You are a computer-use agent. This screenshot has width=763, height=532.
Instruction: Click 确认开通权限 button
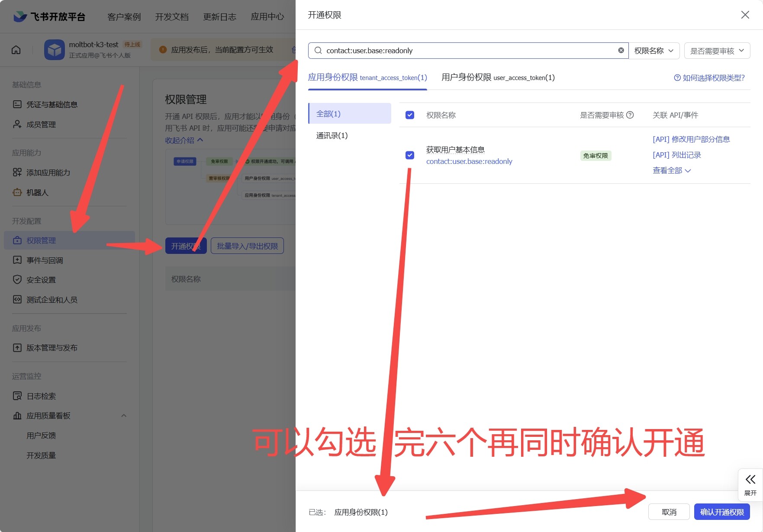coord(722,512)
